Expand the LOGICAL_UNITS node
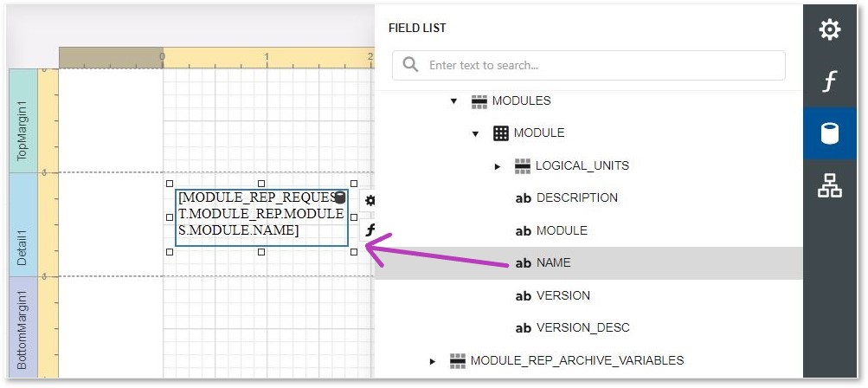 tap(497, 165)
